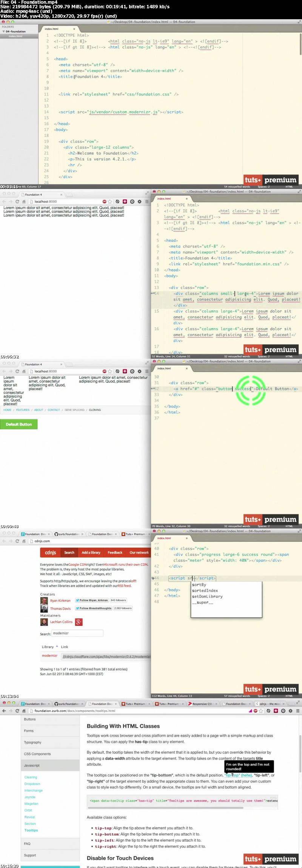Switch to cdnjs tab in the tooltips browser

pyautogui.click(x=270, y=704)
